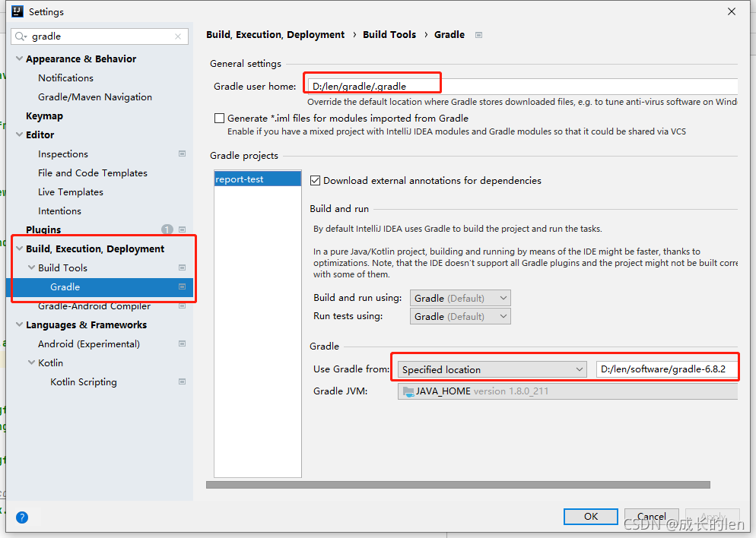
Task: Click the Cancel button
Action: pos(651,516)
